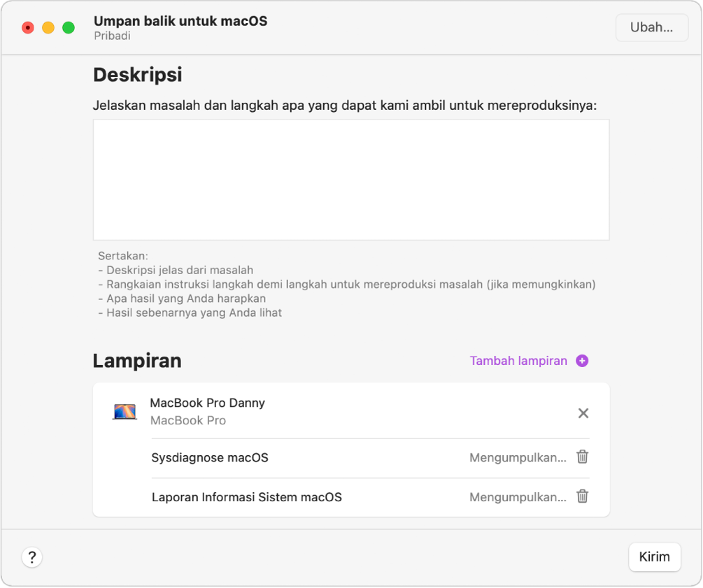Focus the description text field
This screenshot has width=703, height=588.
tap(351, 180)
